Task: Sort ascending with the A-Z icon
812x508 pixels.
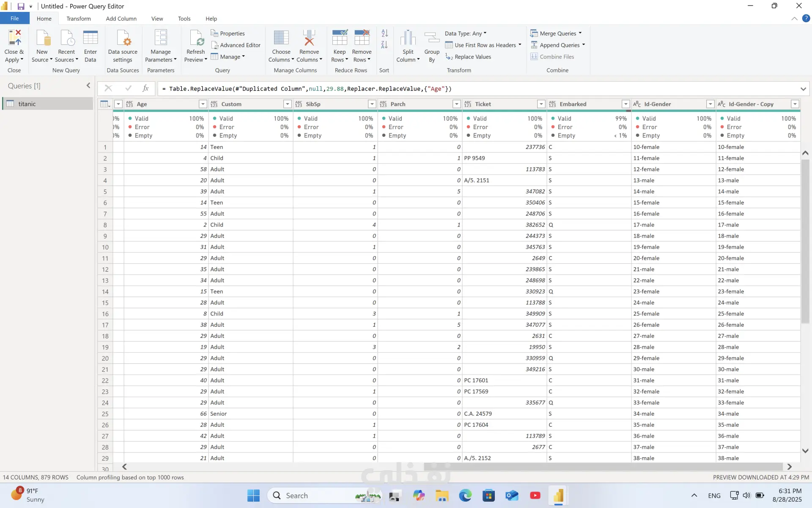Action: (x=384, y=33)
